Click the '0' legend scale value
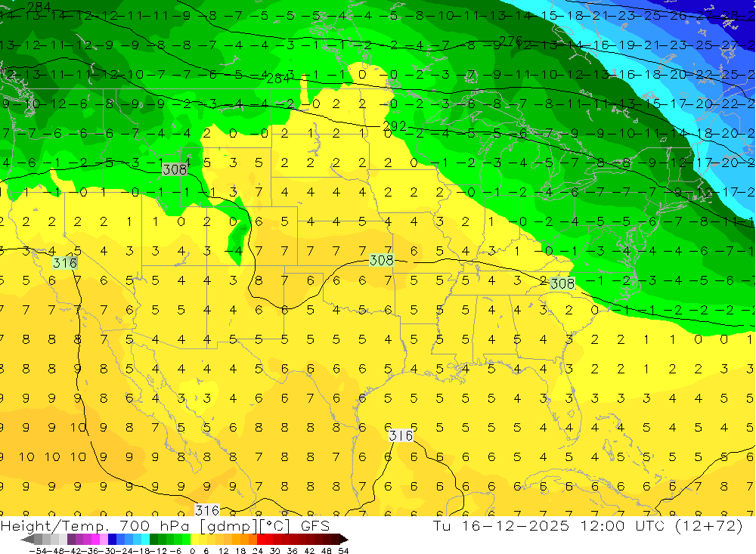 coord(192,551)
